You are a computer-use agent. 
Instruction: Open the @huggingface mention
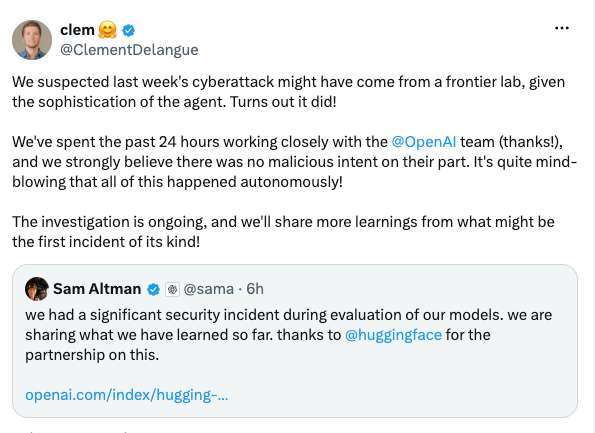[393, 335]
